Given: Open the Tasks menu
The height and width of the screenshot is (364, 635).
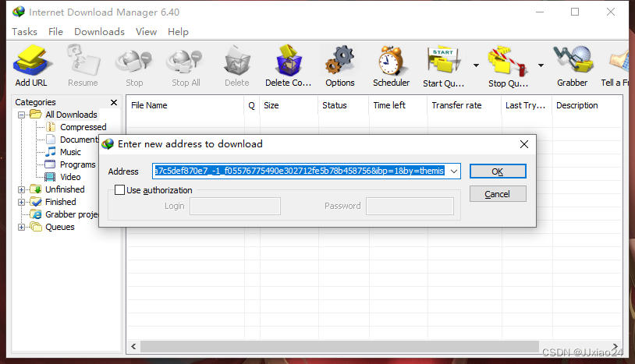Looking at the screenshot, I should (24, 31).
